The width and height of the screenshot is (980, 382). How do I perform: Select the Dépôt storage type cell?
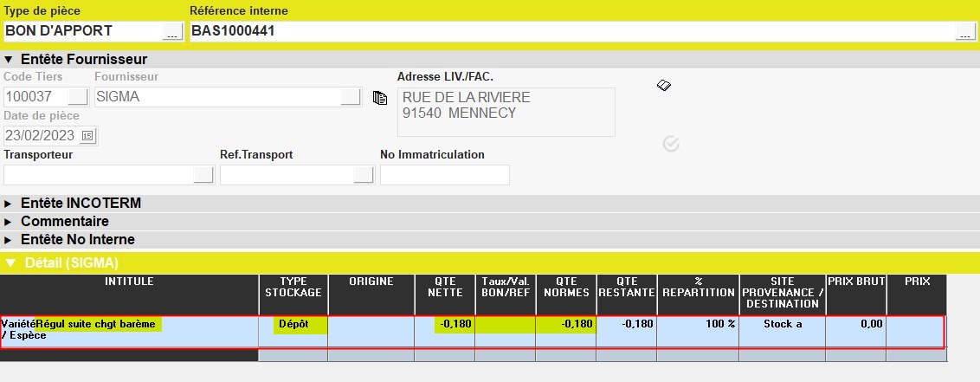(293, 325)
